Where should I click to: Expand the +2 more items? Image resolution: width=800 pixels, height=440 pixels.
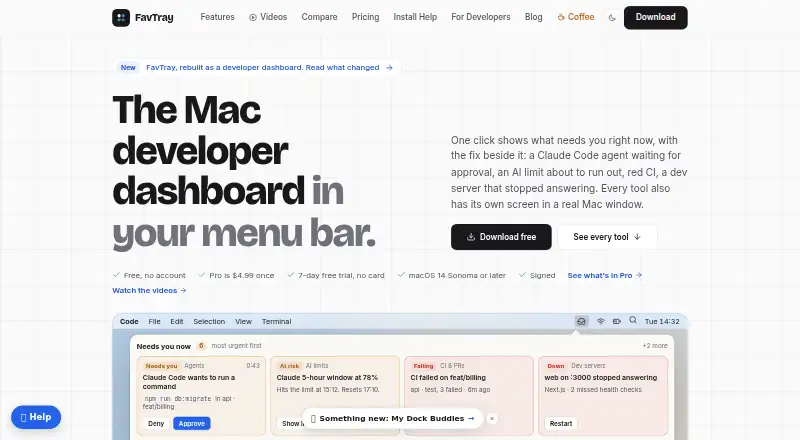[655, 346]
